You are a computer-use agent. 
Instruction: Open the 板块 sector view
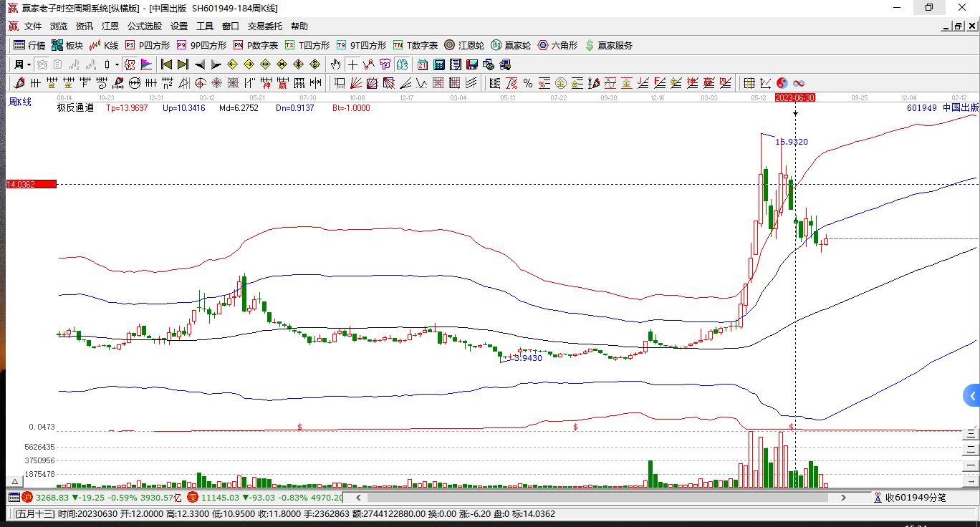67,45
